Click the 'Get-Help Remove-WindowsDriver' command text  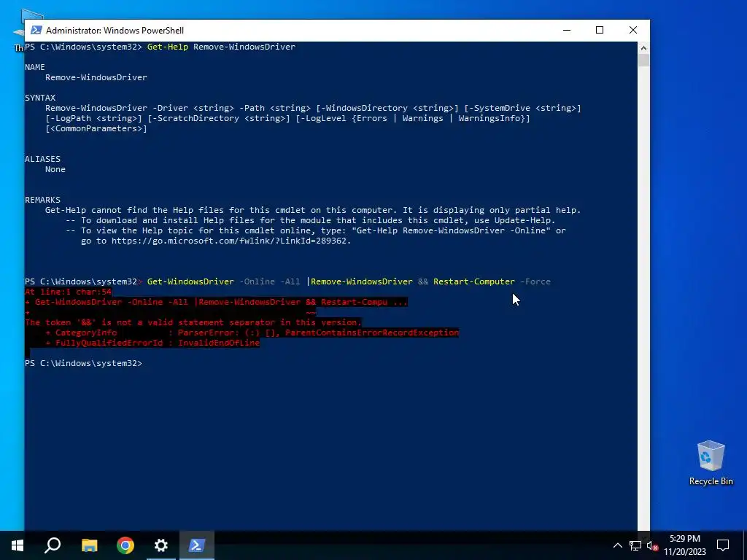[221, 47]
